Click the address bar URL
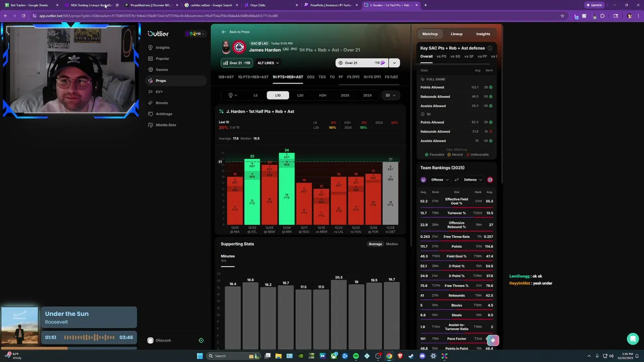Viewport: 644px width, 362px height. tap(158, 16)
